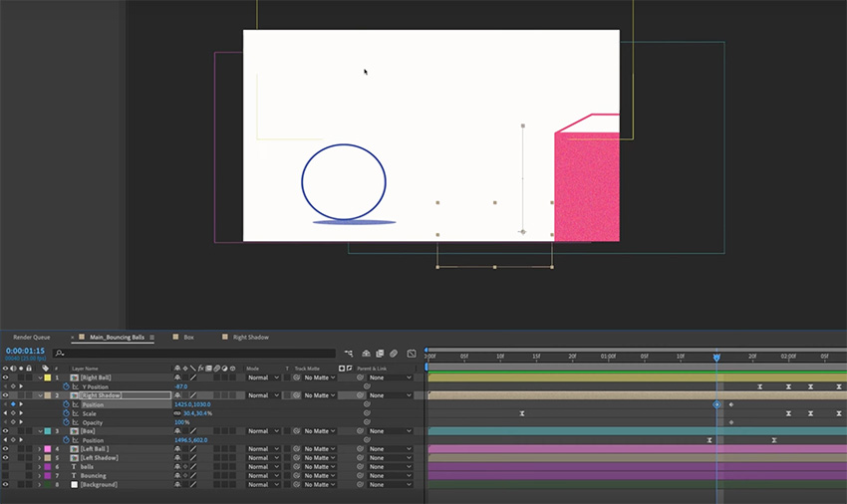Click the current time 0:00:01:15 display

pyautogui.click(x=25, y=351)
